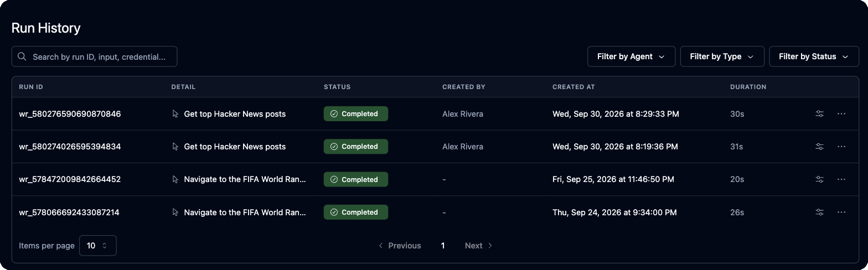Click the STATUS column header
Image resolution: width=868 pixels, height=270 pixels.
(337, 87)
